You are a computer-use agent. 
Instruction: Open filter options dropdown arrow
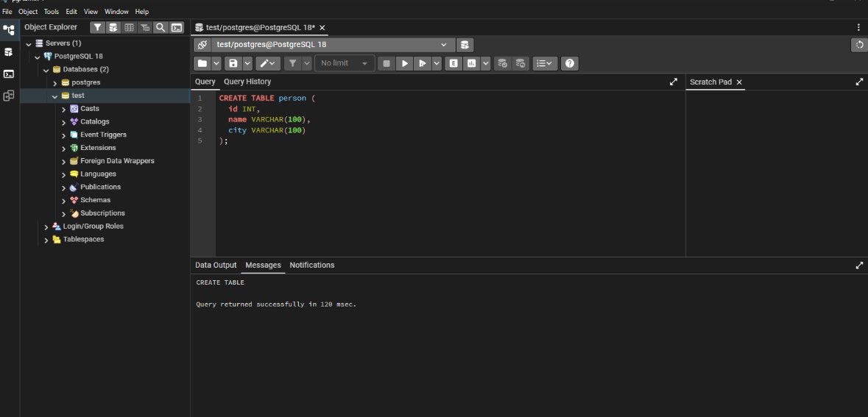click(x=307, y=63)
